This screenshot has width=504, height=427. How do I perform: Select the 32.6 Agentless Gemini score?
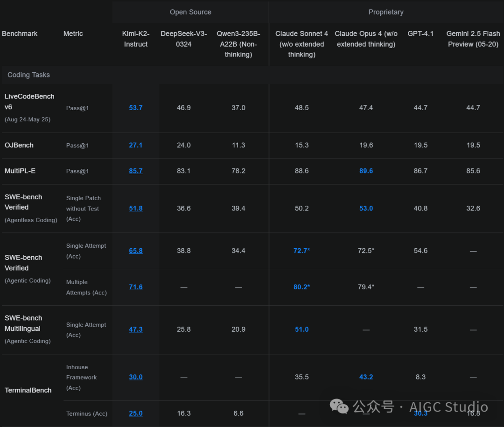point(473,208)
